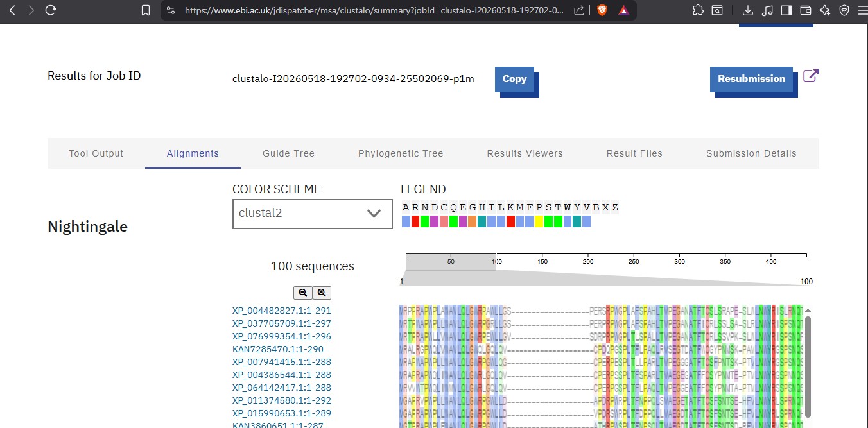
Task: Open sequence KAN7285470.1:1-290
Action: coord(277,349)
